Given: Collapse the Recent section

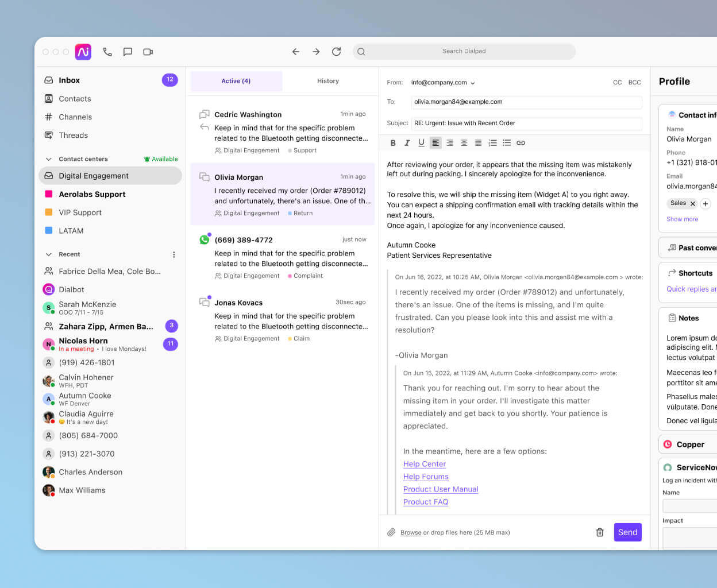Looking at the screenshot, I should tap(49, 254).
